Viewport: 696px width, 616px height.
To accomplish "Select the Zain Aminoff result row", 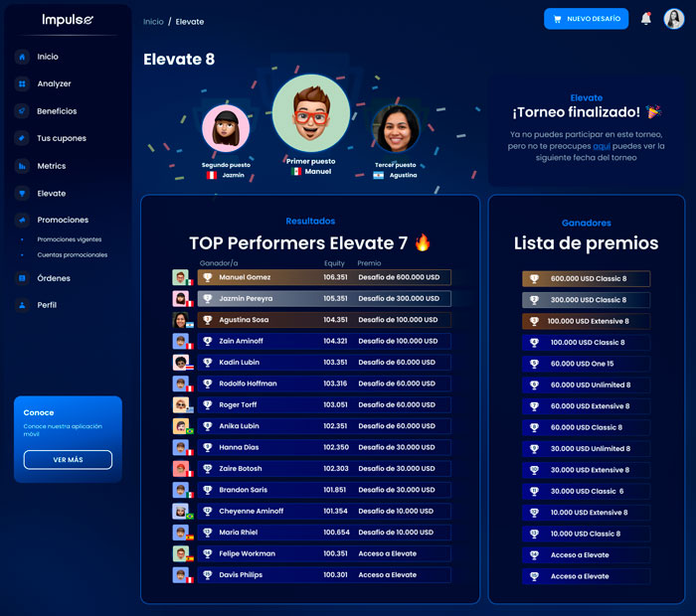I will [x=324, y=341].
